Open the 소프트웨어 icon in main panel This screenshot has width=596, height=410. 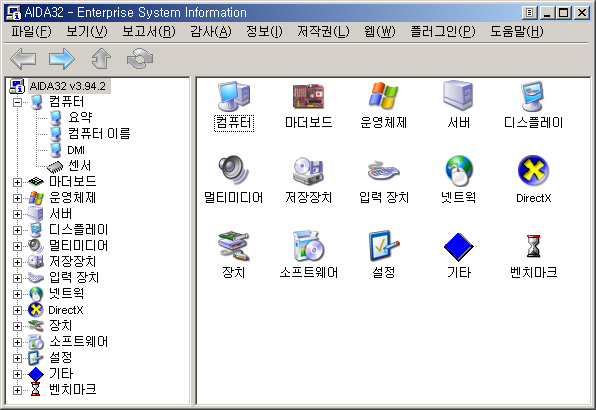point(308,246)
